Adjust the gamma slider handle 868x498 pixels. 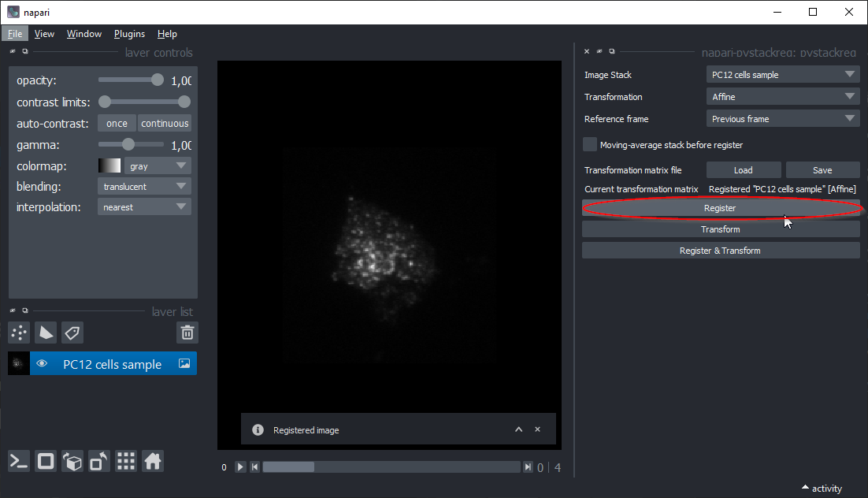pyautogui.click(x=128, y=145)
